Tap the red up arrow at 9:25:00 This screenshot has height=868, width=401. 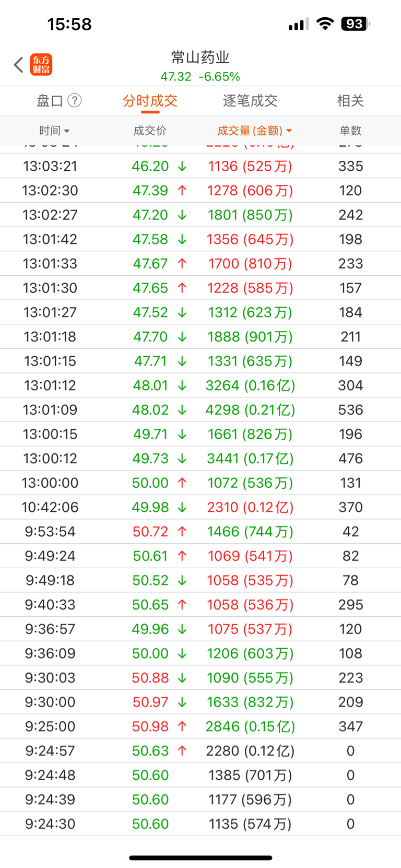182,726
